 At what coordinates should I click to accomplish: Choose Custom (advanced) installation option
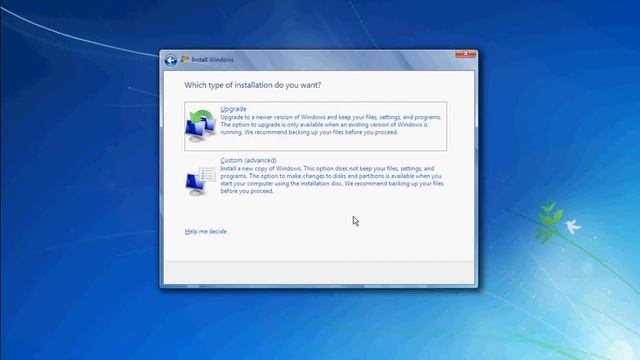click(316, 176)
